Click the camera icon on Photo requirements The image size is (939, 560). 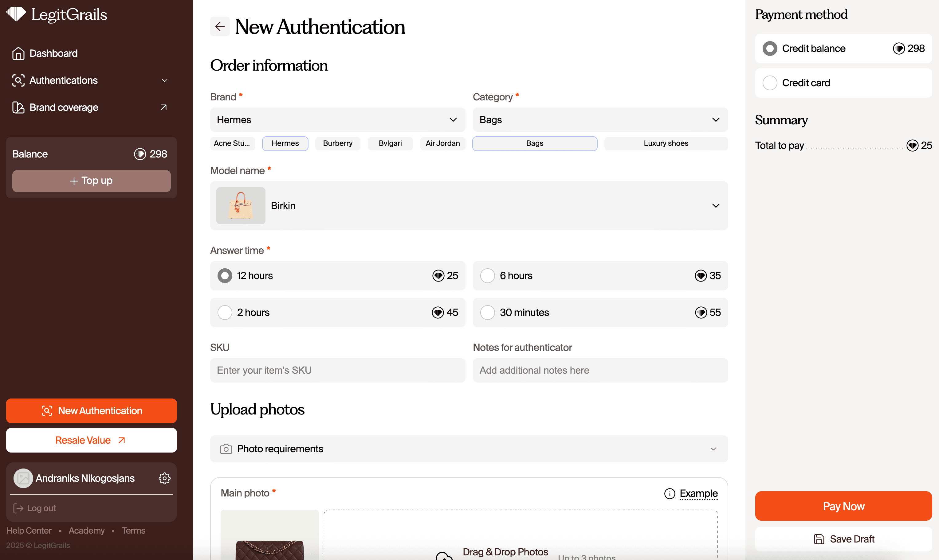point(226,449)
